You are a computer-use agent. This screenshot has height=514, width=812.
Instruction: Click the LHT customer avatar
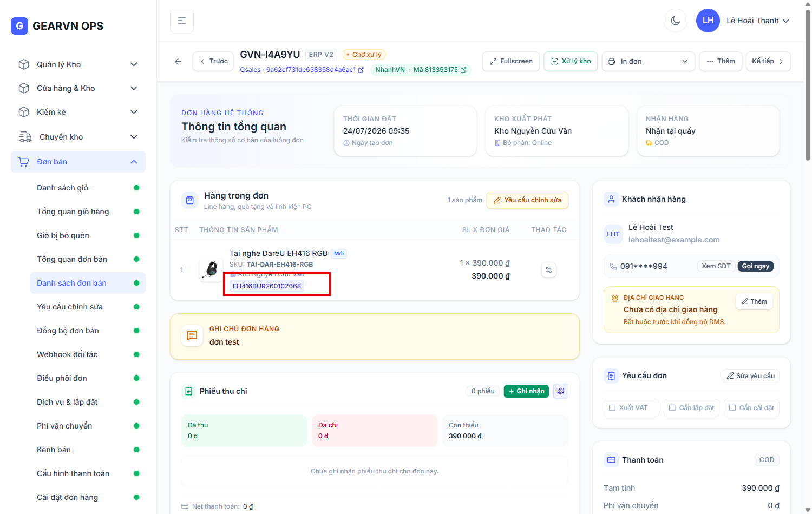point(613,234)
